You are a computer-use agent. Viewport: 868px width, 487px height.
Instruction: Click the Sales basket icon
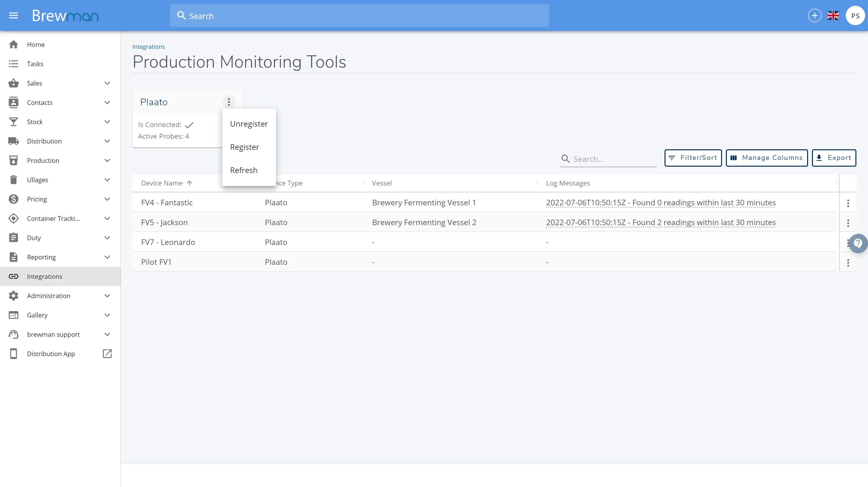click(x=14, y=83)
